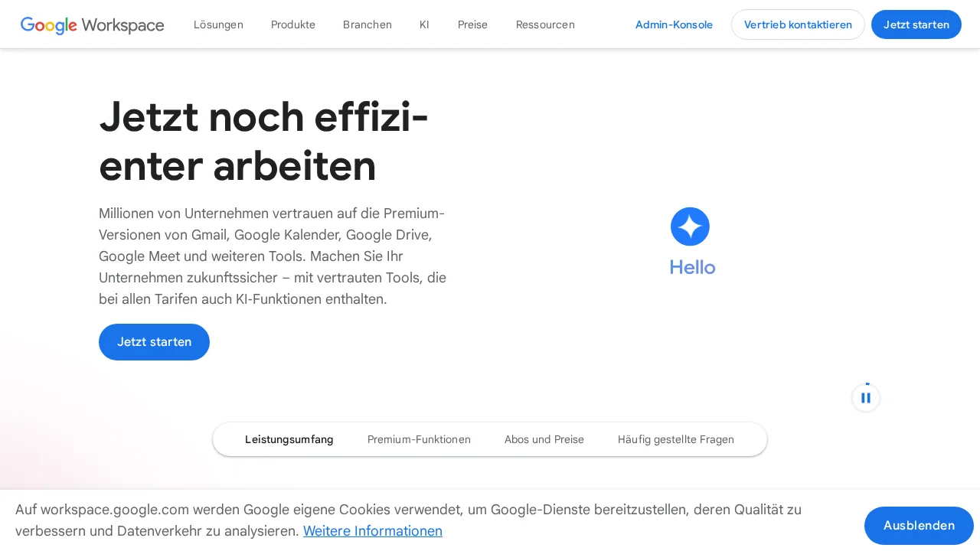Click the header Jetzt starten button
Screen dimensions: 980x551
pos(916,24)
